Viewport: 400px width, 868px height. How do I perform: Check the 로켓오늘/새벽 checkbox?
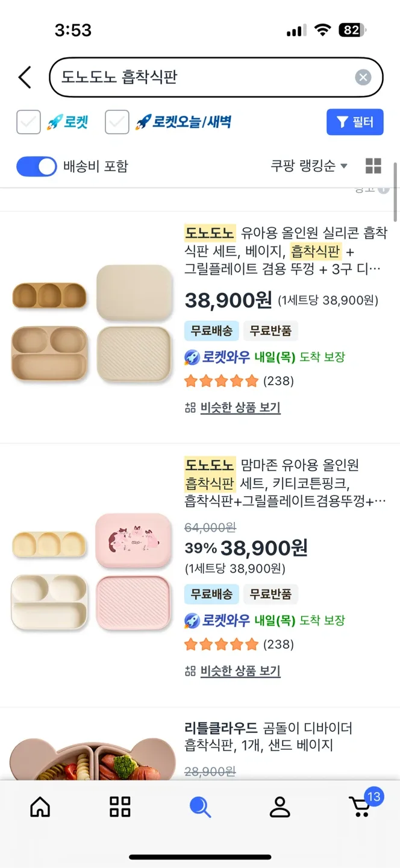click(x=117, y=122)
